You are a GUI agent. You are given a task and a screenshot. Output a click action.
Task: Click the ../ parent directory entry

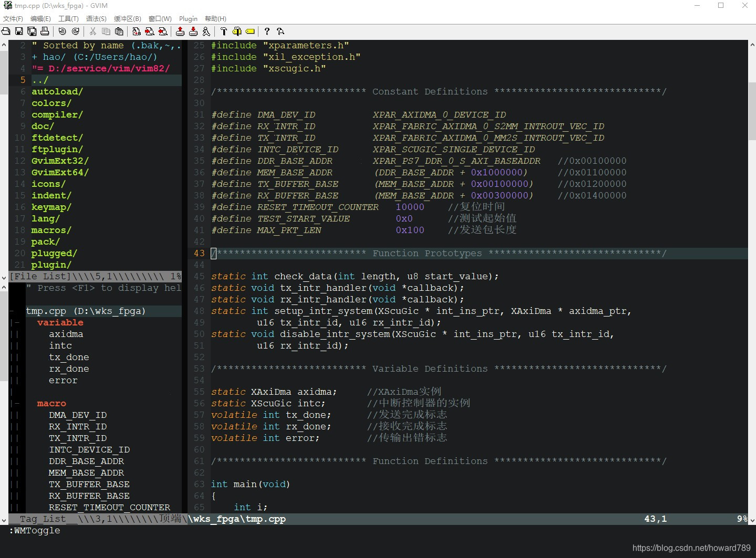40,80
